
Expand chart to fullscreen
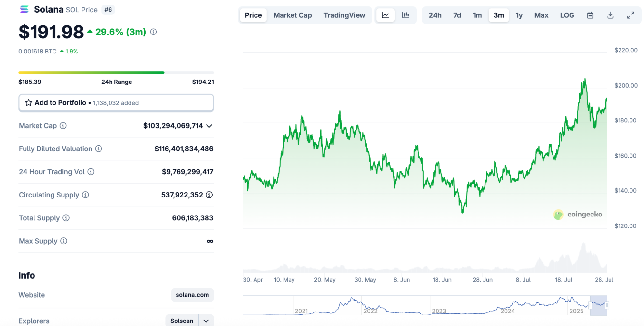click(630, 15)
